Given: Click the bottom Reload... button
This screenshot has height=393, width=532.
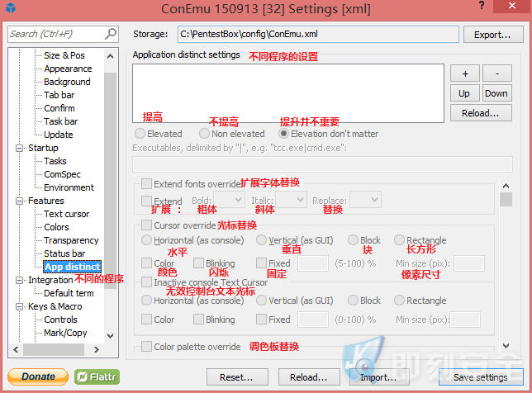Looking at the screenshot, I should [309, 377].
